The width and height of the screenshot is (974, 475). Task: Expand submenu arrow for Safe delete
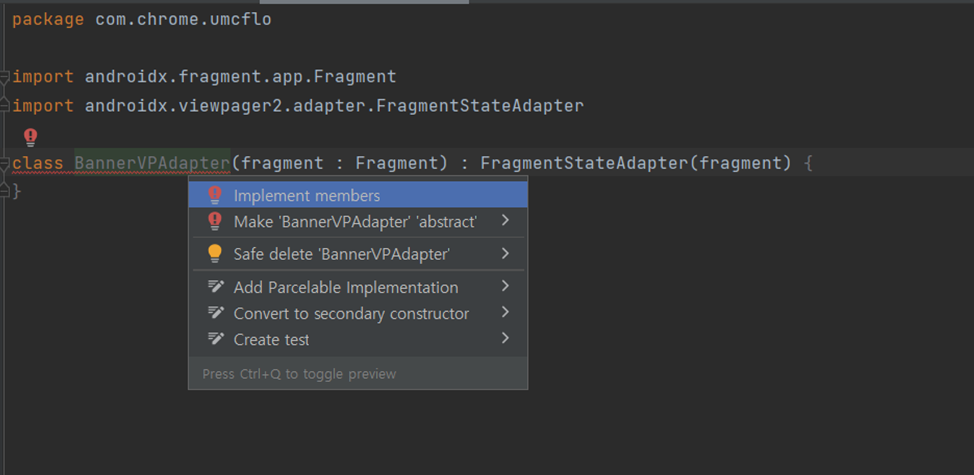(505, 253)
